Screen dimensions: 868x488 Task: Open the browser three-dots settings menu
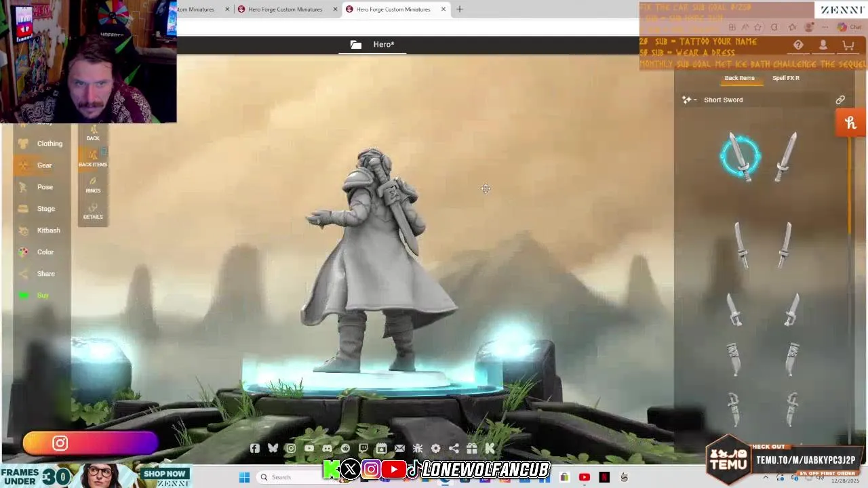[825, 27]
